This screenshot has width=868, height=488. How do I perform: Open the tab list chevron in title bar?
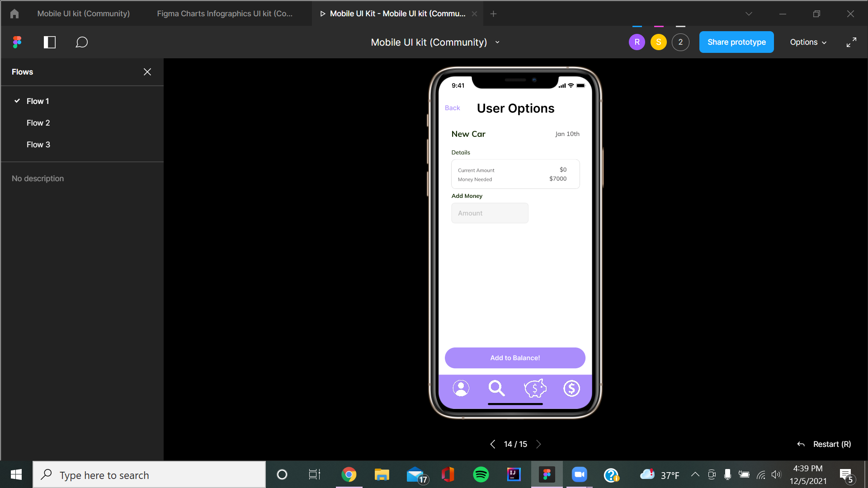coord(749,14)
